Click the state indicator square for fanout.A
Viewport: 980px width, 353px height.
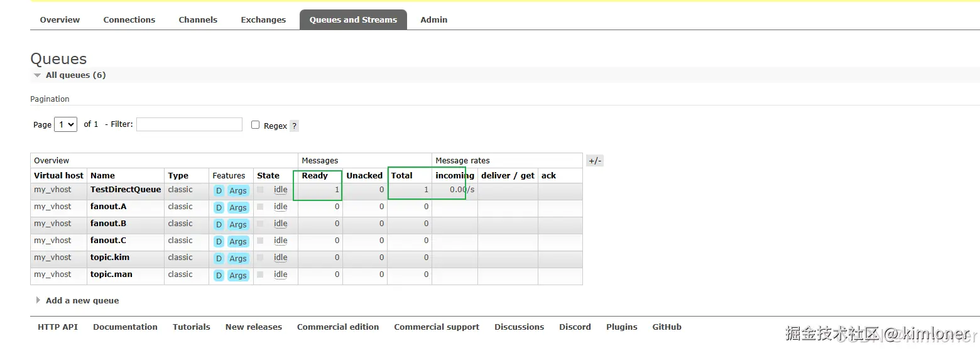click(x=260, y=207)
